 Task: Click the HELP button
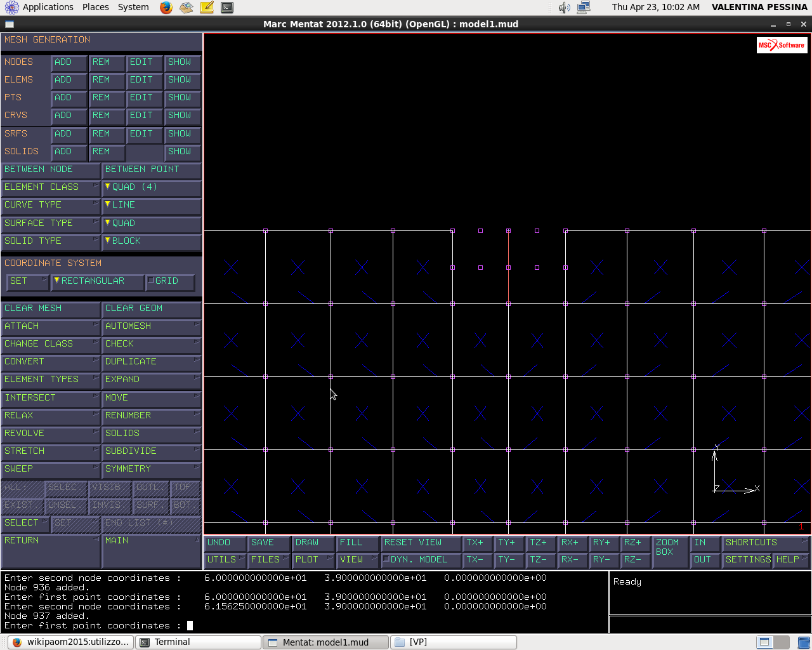792,560
